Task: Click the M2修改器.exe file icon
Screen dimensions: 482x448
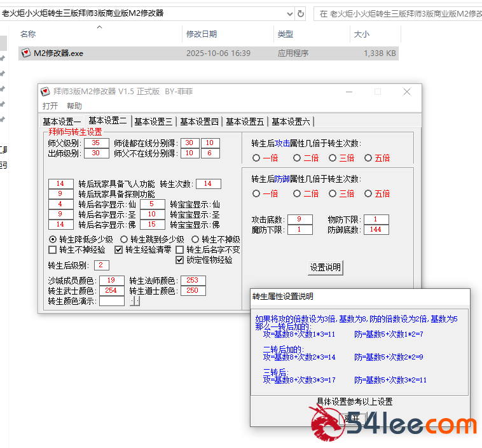Action: [26, 53]
